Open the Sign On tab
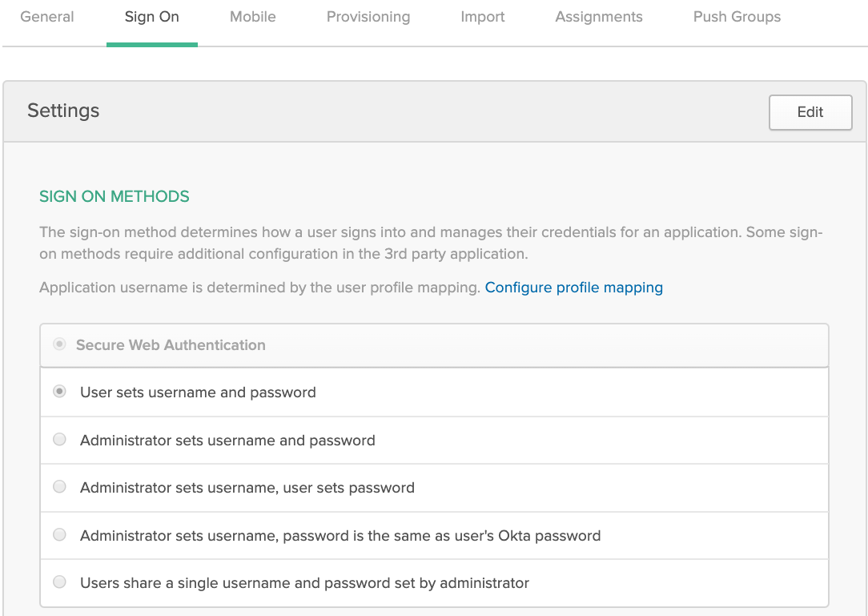This screenshot has height=616, width=868. pyautogui.click(x=151, y=16)
